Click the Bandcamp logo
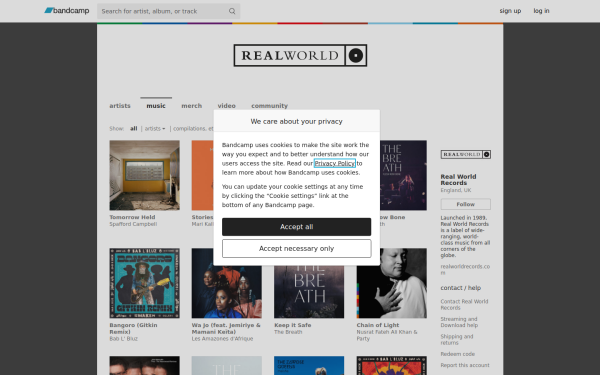The width and height of the screenshot is (600, 375). [67, 11]
